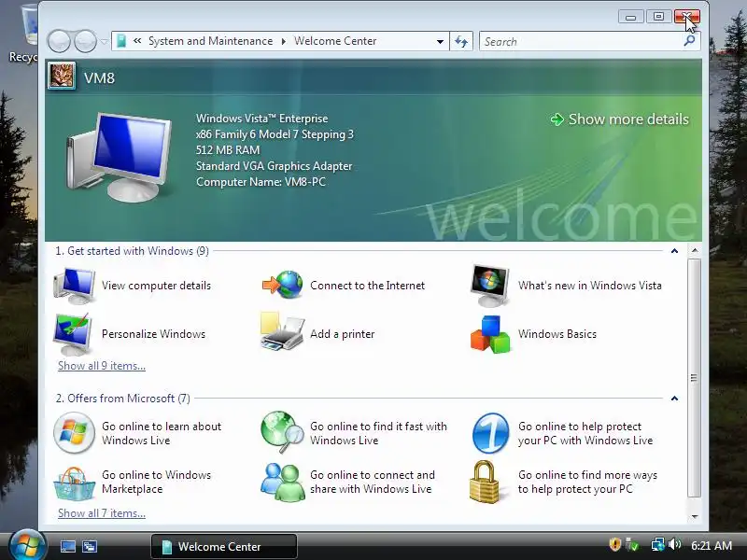Click Go online to help protect your PC text
This screenshot has height=560, width=747.
click(585, 433)
